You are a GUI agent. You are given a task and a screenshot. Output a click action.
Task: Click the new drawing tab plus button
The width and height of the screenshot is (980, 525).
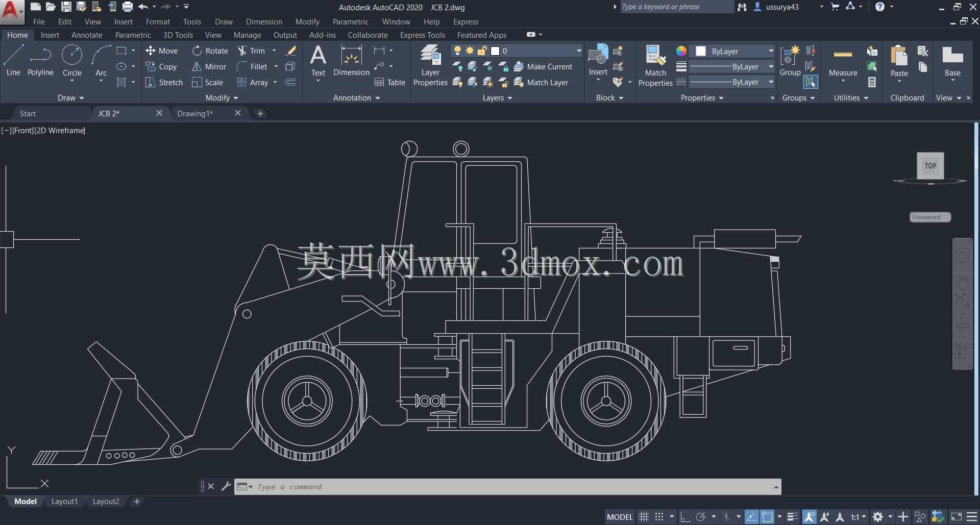pyautogui.click(x=260, y=113)
